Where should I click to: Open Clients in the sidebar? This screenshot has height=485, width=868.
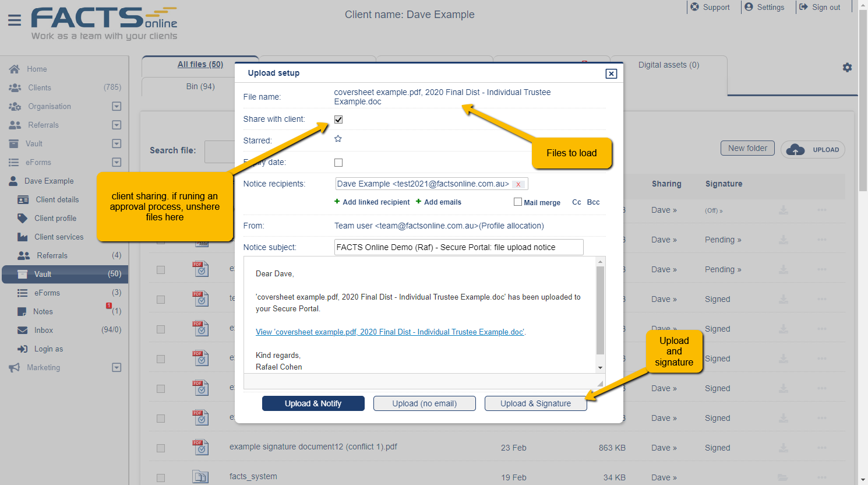point(40,87)
